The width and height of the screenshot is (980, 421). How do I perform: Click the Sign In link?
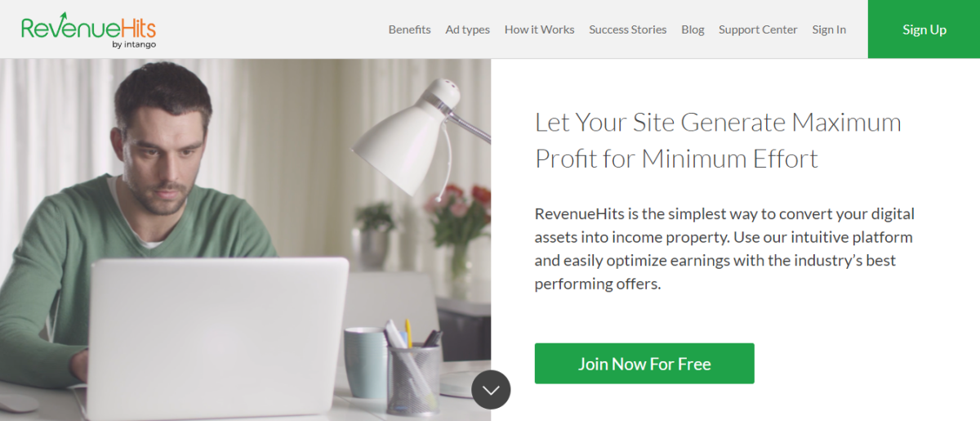click(829, 29)
